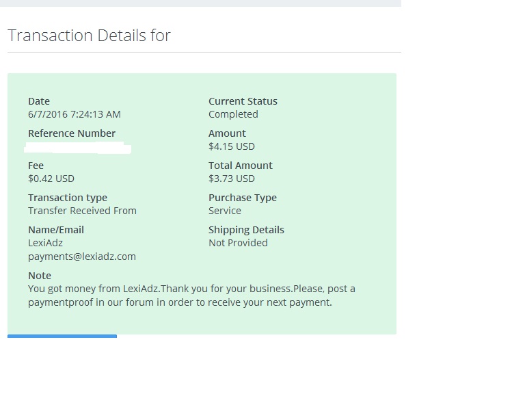Click the Transfer Received From text
Screen dimensions: 525x420
tap(82, 211)
